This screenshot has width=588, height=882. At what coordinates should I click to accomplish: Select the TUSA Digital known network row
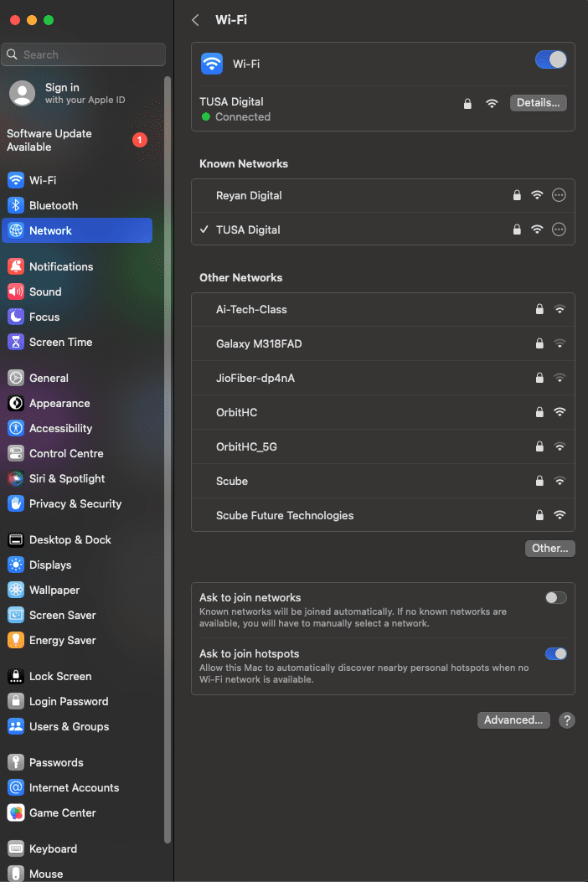pos(383,230)
